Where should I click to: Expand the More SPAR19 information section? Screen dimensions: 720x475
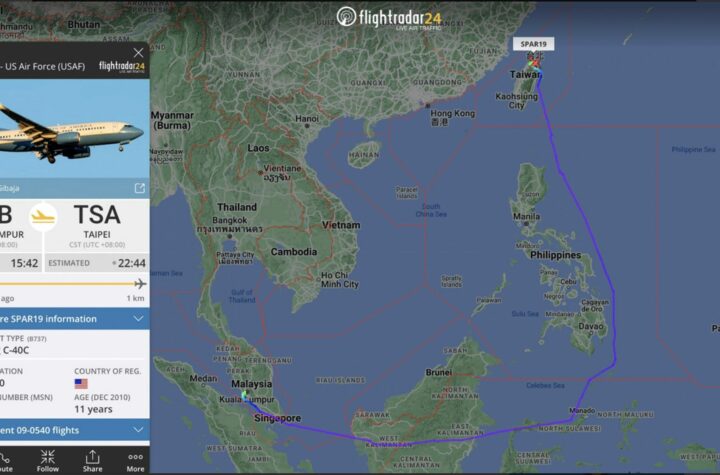[x=74, y=319]
